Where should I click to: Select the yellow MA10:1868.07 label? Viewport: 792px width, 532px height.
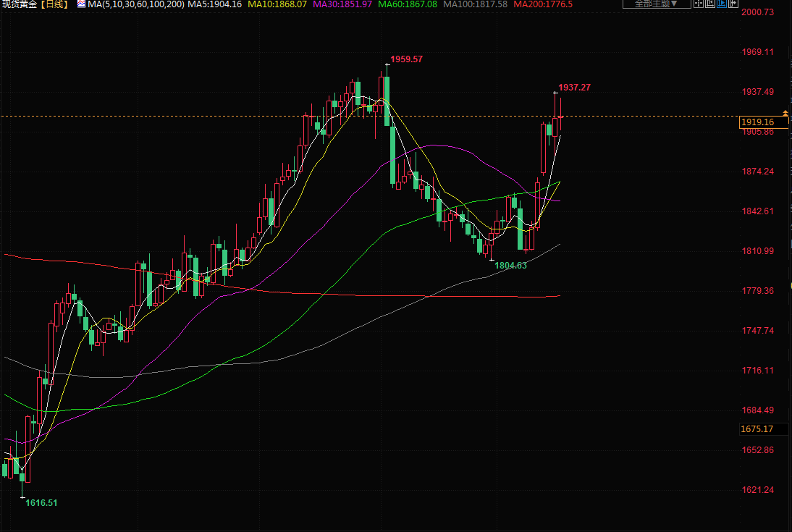277,4
